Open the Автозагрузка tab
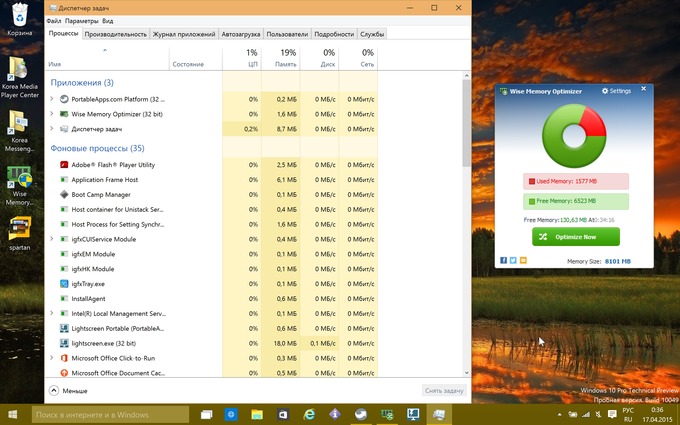Image resolution: width=680 pixels, height=425 pixels. coord(240,34)
